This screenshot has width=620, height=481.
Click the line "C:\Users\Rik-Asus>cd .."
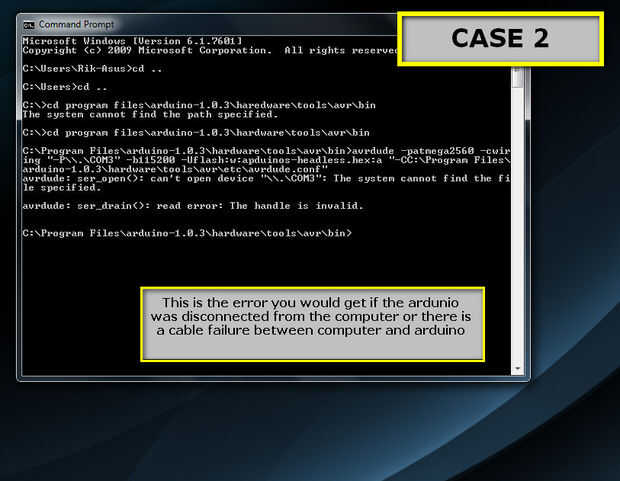tap(92, 69)
